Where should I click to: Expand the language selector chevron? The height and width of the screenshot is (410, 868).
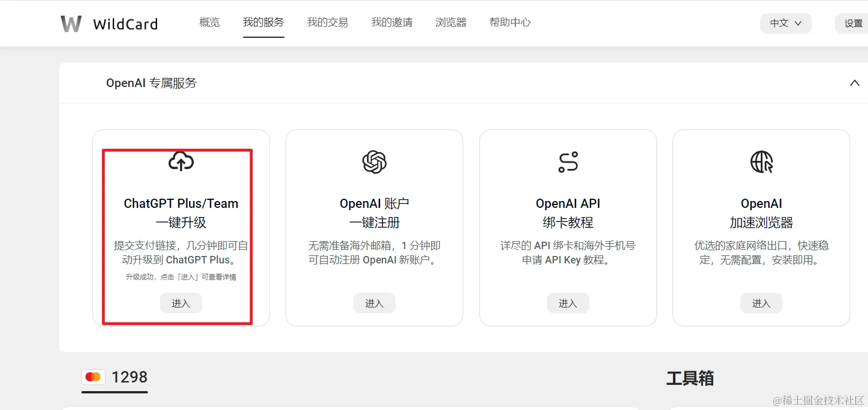798,25
